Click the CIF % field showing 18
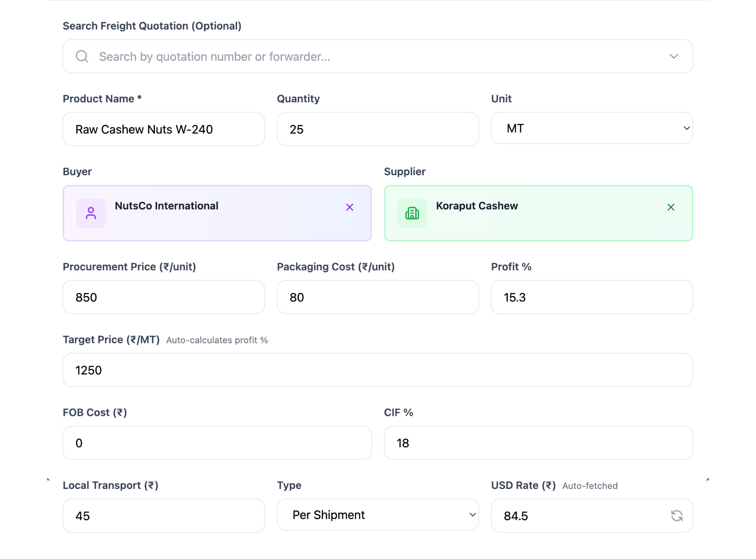756x559 pixels. (x=538, y=443)
